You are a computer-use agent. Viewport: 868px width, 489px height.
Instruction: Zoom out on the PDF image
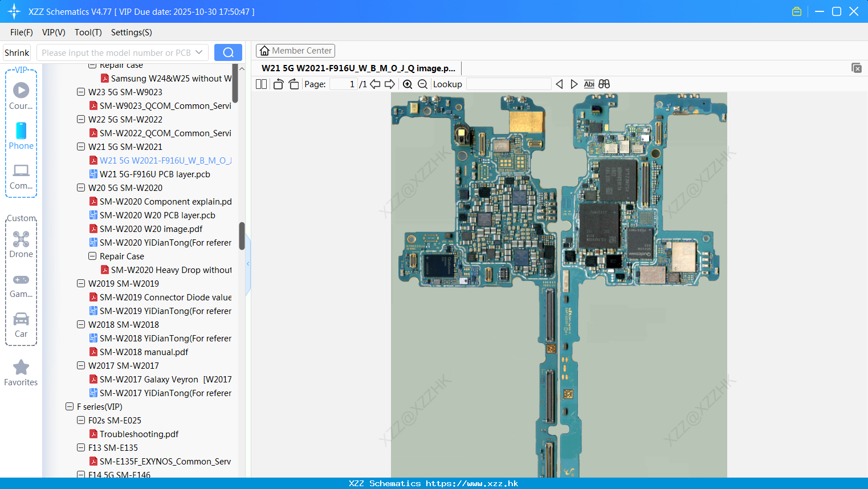tap(422, 84)
